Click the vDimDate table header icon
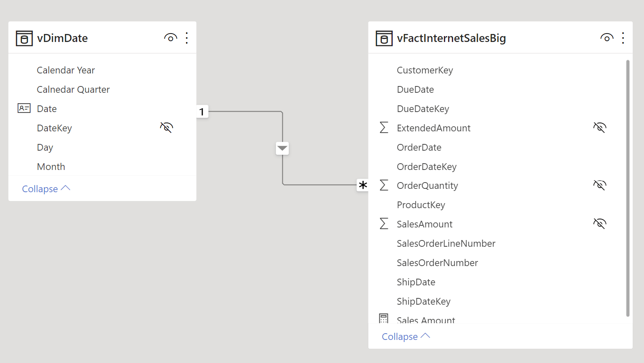 (24, 38)
